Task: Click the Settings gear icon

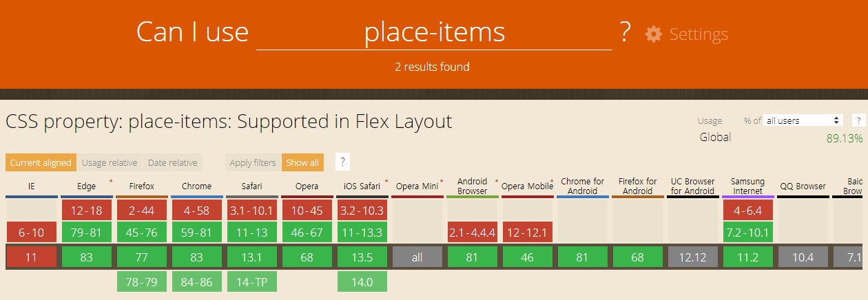Action: click(653, 34)
